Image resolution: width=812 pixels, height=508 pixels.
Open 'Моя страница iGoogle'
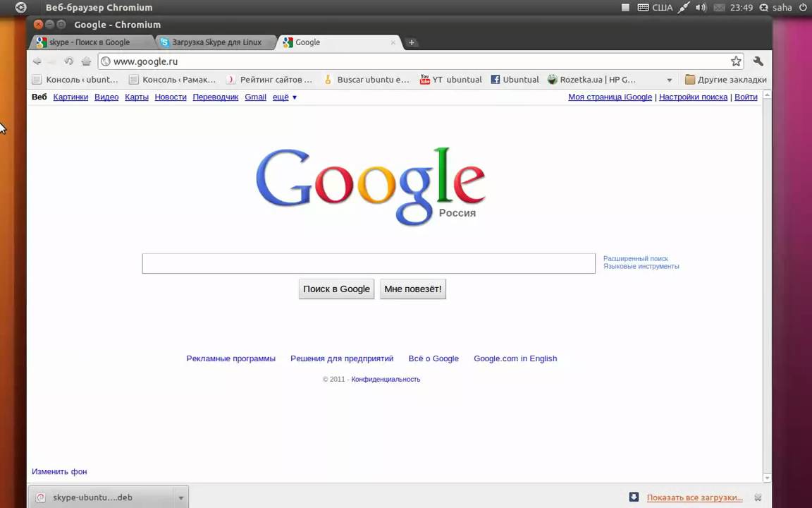pos(610,97)
